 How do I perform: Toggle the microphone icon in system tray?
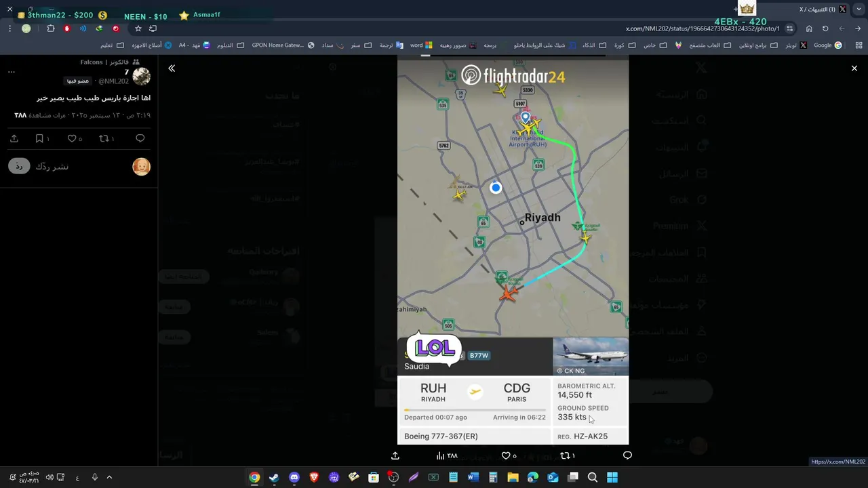[94, 477]
